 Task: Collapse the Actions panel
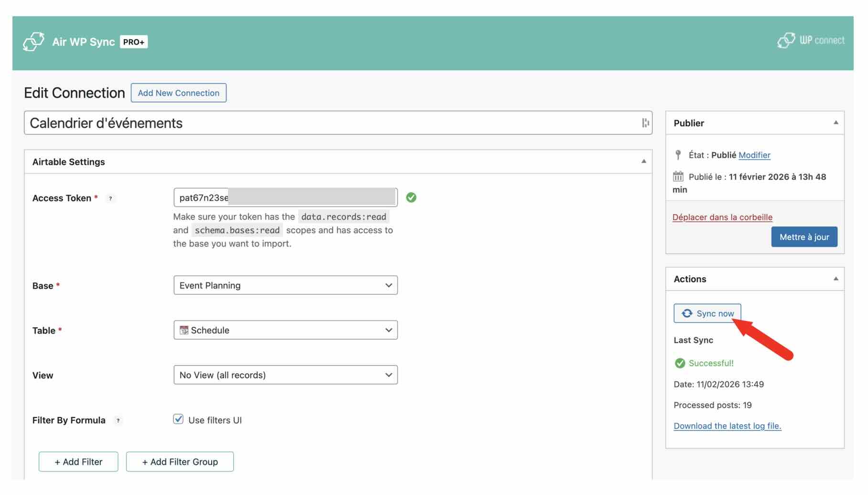[836, 279]
